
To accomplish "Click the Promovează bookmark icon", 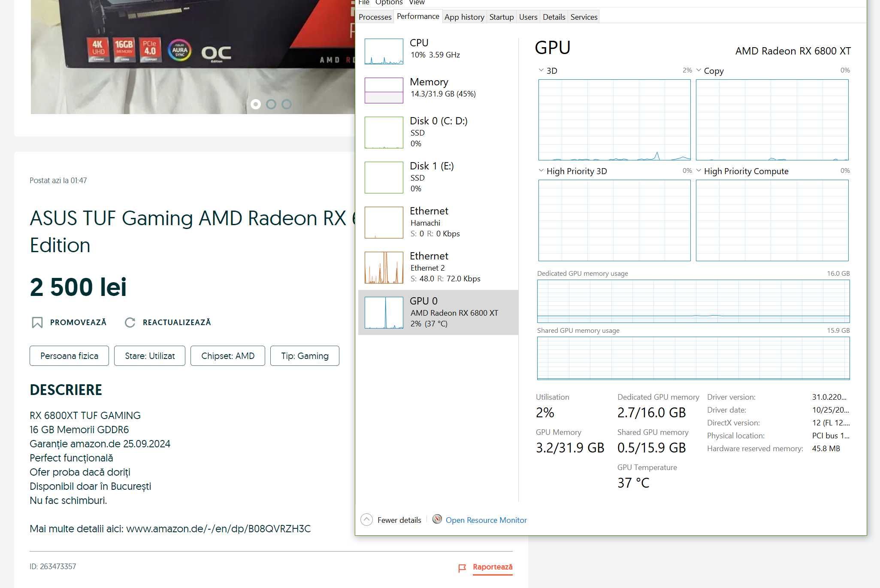I will [37, 323].
